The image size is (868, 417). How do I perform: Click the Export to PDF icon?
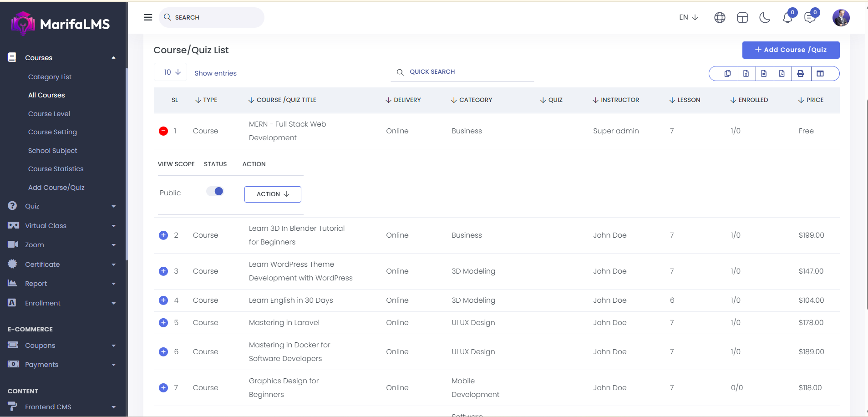[x=782, y=74]
